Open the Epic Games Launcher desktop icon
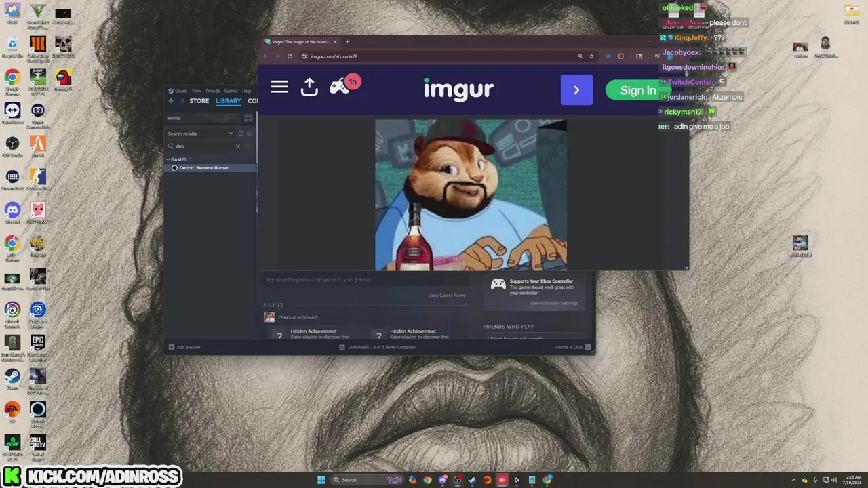Image resolution: width=868 pixels, height=488 pixels. tap(38, 346)
